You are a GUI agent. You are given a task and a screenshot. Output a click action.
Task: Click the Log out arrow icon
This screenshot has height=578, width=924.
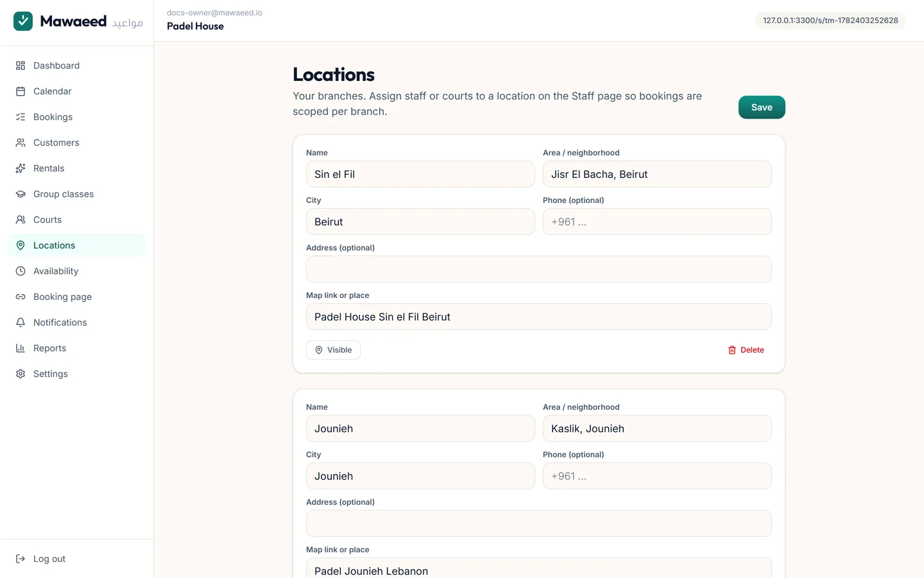click(21, 559)
